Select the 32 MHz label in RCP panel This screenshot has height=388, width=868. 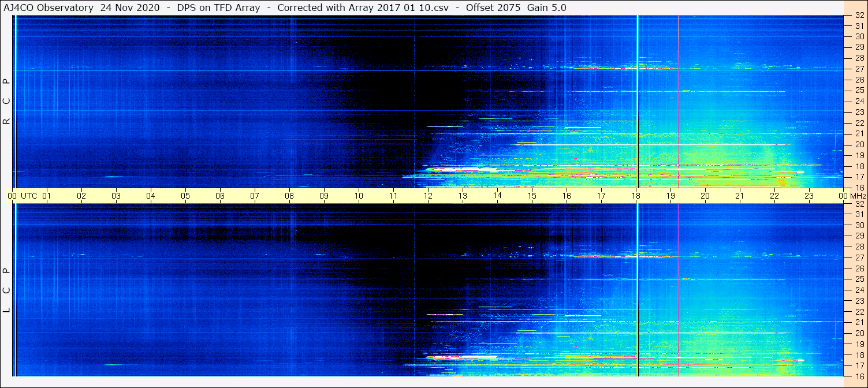click(x=859, y=16)
